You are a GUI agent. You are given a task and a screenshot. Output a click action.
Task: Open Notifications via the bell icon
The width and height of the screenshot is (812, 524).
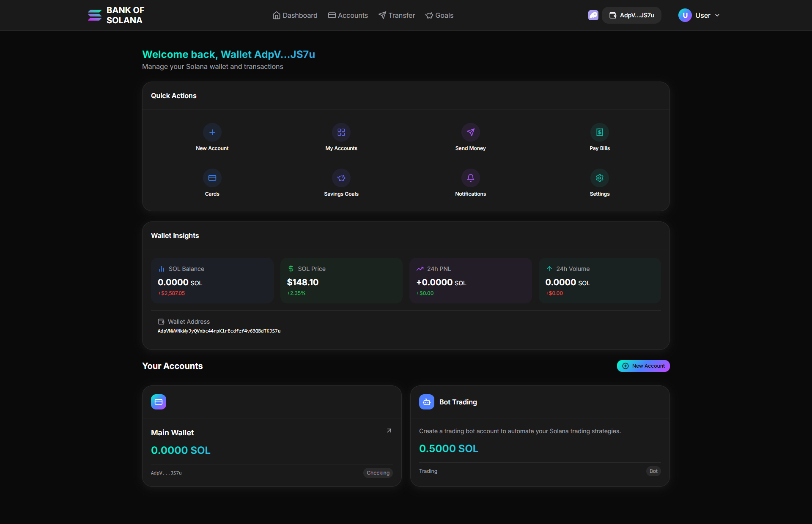tap(470, 178)
